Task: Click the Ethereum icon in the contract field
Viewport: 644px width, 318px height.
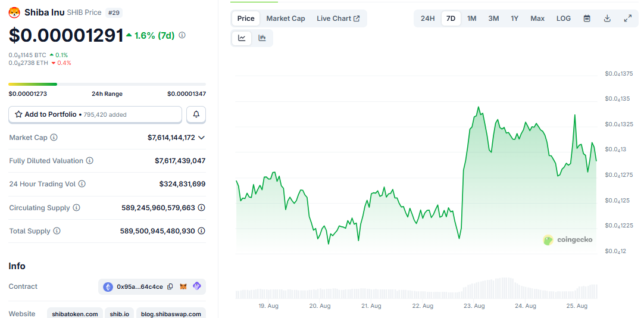Action: pyautogui.click(x=108, y=286)
